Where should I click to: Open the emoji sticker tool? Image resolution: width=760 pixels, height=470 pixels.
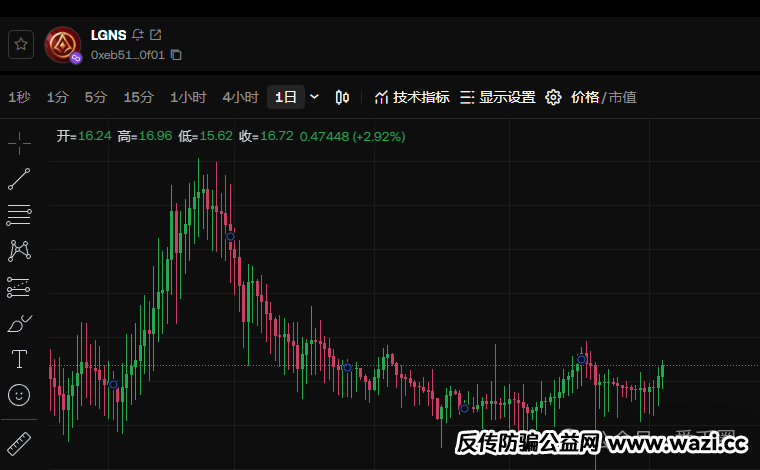pos(19,395)
